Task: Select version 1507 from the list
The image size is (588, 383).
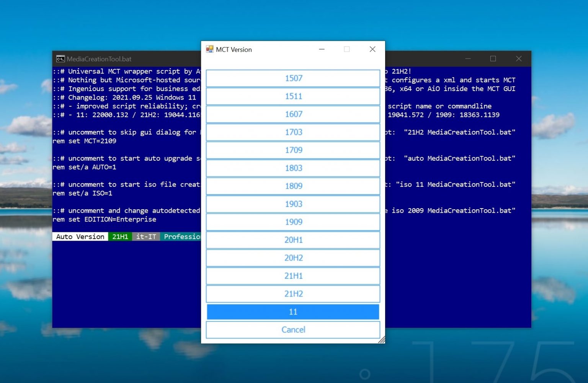Action: point(293,78)
